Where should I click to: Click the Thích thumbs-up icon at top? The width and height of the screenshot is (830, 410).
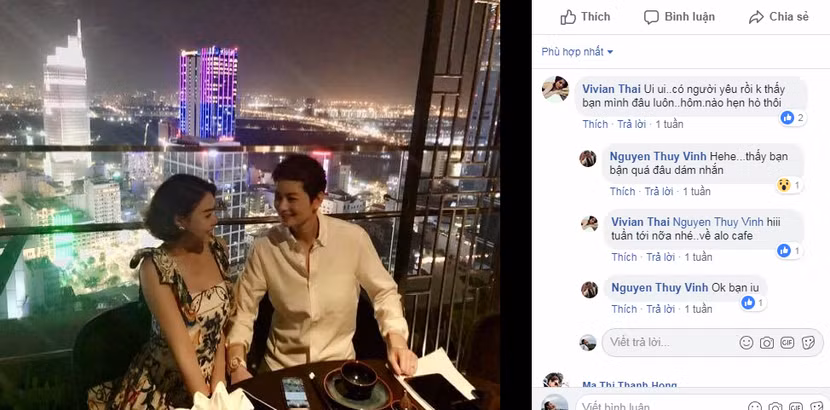coord(568,17)
